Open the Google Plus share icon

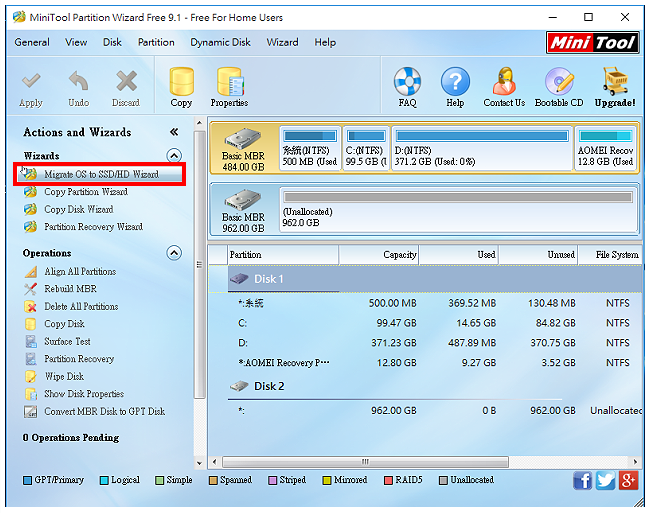point(629,481)
